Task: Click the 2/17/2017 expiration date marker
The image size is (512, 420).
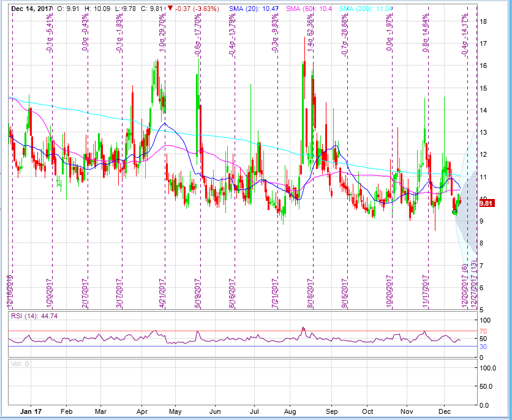Action: pos(85,293)
